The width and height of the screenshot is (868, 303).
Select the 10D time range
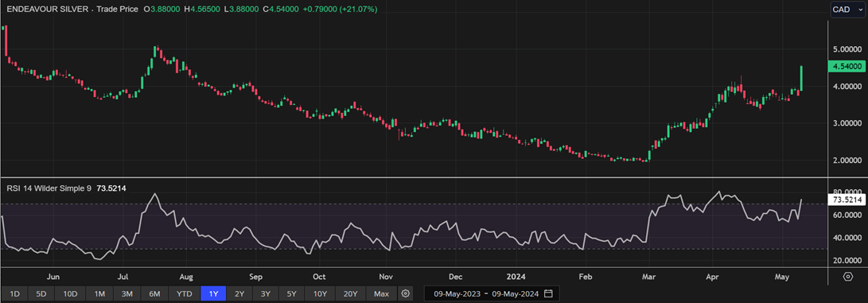[x=70, y=293]
